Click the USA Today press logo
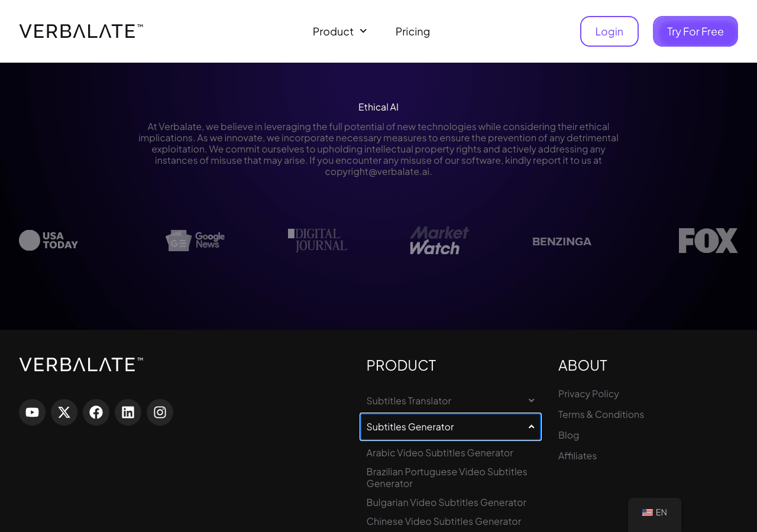This screenshot has width=757, height=532. pos(48,241)
